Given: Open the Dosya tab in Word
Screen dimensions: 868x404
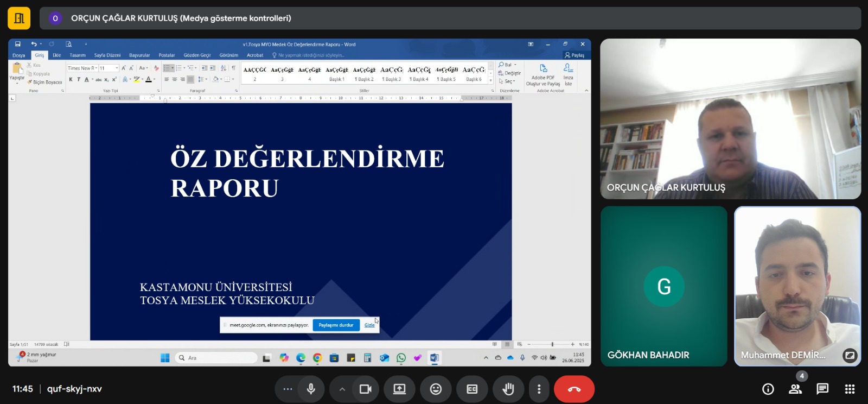Looking at the screenshot, I should click(x=19, y=55).
